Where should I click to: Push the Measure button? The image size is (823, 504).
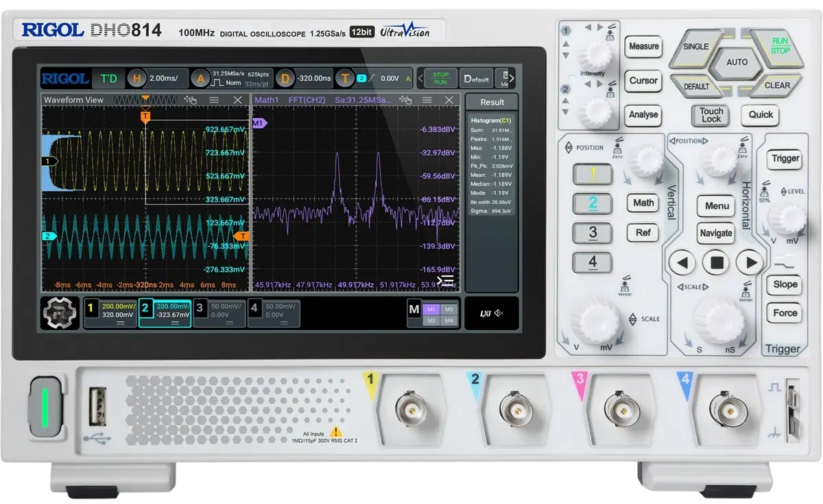(x=643, y=46)
